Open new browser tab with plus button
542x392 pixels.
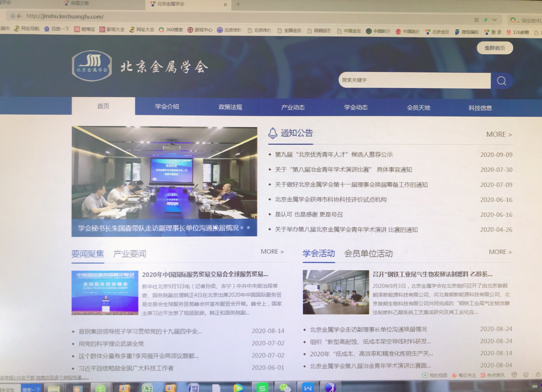238,4
